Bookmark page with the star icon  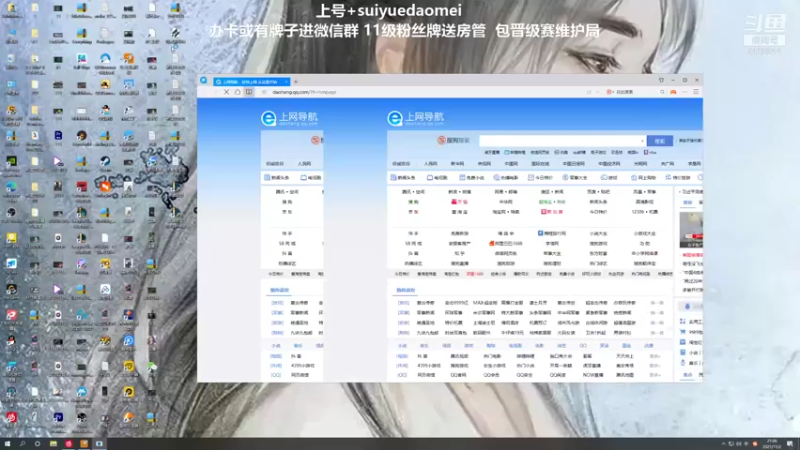pyautogui.click(x=264, y=92)
